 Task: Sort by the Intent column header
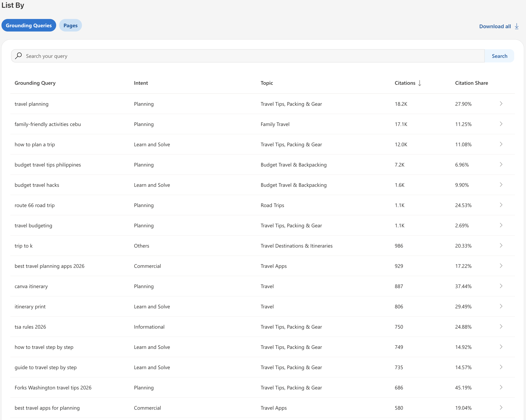point(141,83)
